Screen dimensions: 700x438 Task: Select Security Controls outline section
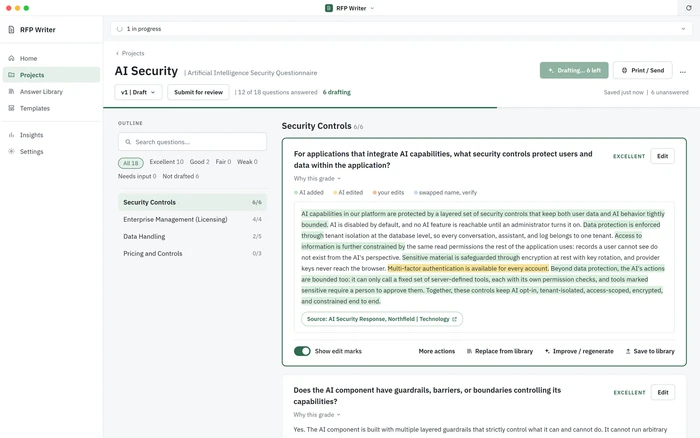click(192, 202)
